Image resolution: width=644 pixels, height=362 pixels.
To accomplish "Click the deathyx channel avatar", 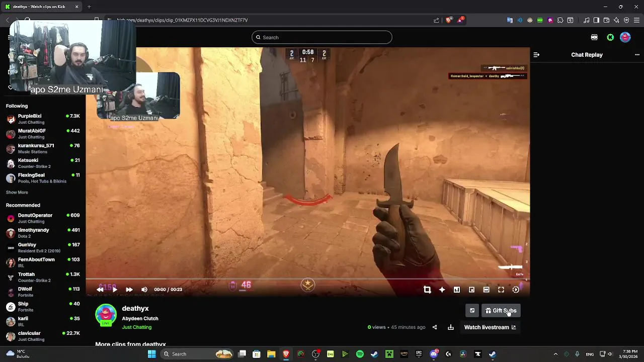I will click(106, 315).
